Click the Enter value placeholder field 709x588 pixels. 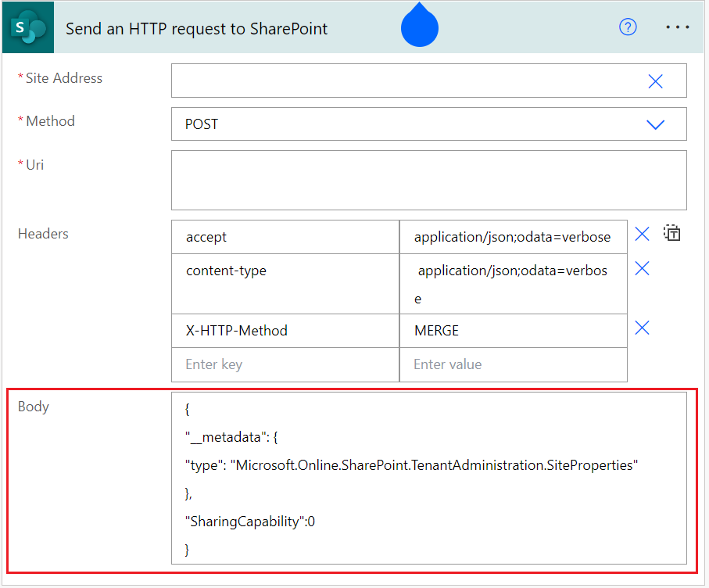514,364
